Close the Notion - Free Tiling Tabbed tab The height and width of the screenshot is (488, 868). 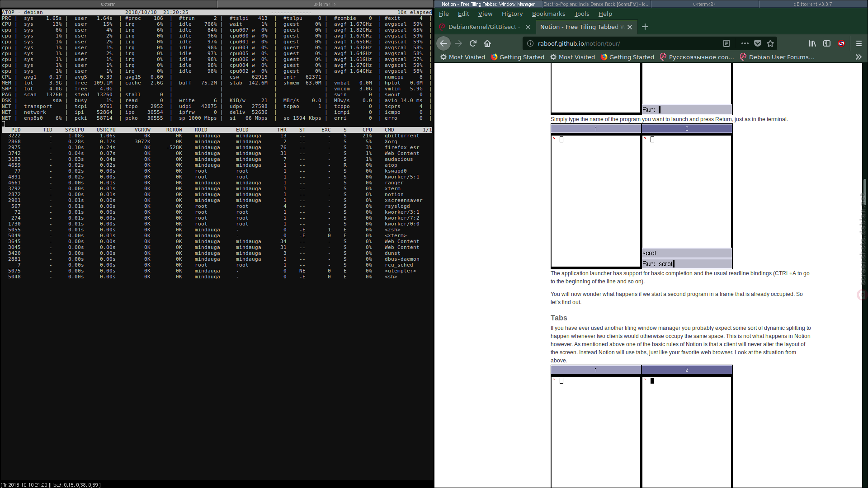pyautogui.click(x=630, y=27)
